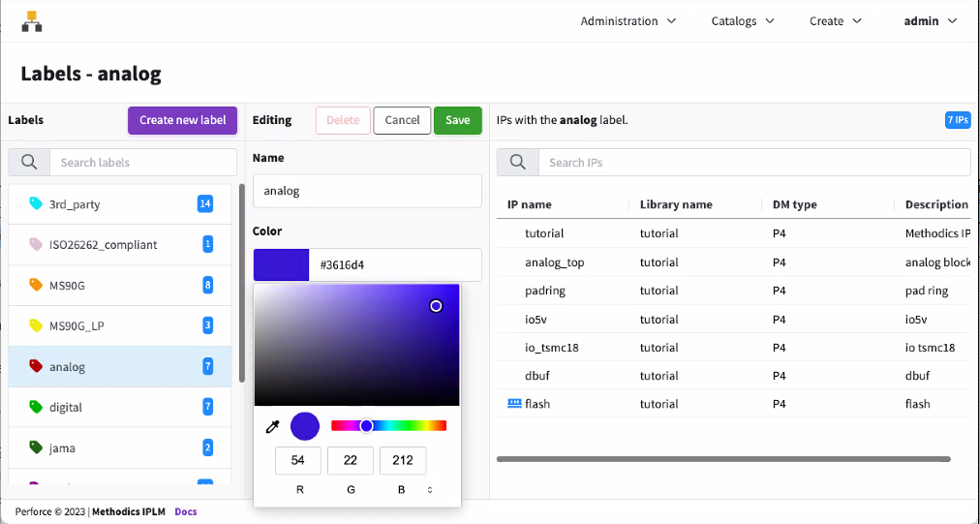This screenshot has width=980, height=524.
Task: Click the search magnifier icon for labels
Action: coord(29,163)
